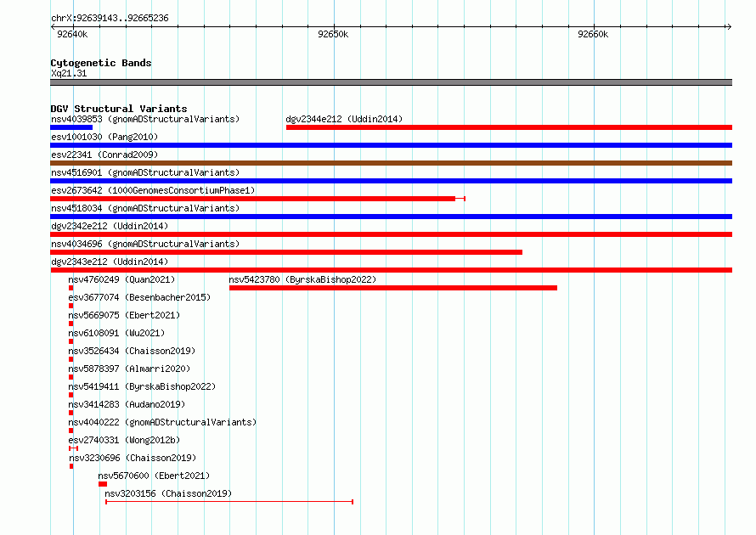Select the Xq21.31 band label
The image size is (756, 535).
pos(69,73)
